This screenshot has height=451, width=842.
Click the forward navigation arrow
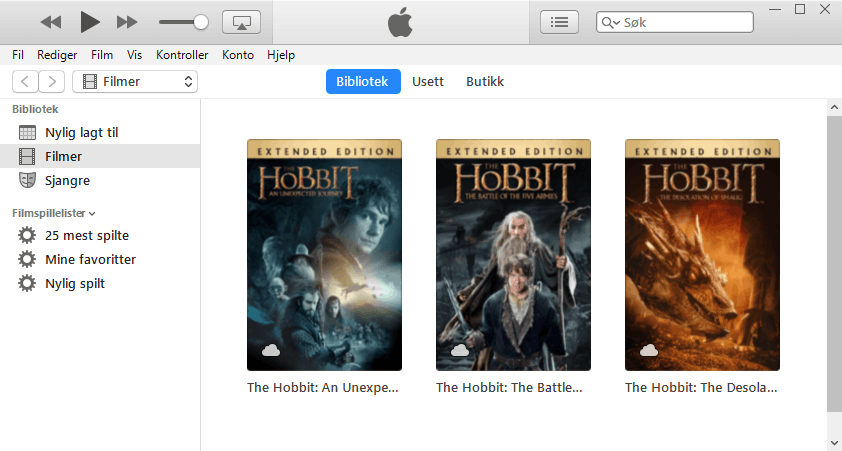[52, 82]
